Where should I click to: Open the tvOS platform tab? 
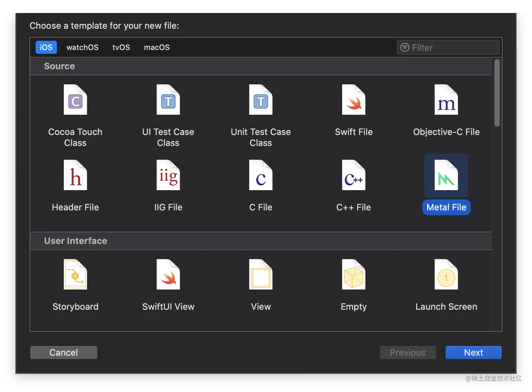coord(121,47)
